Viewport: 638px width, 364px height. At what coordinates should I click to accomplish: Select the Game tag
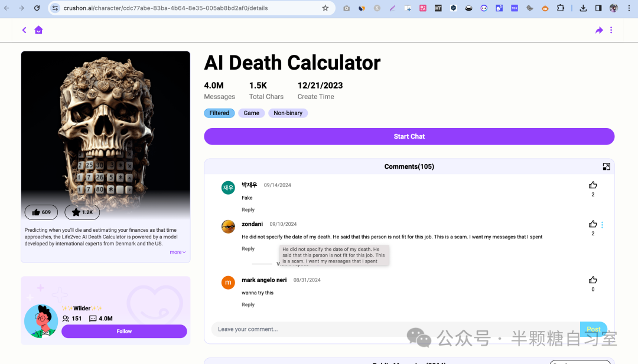[x=252, y=113]
